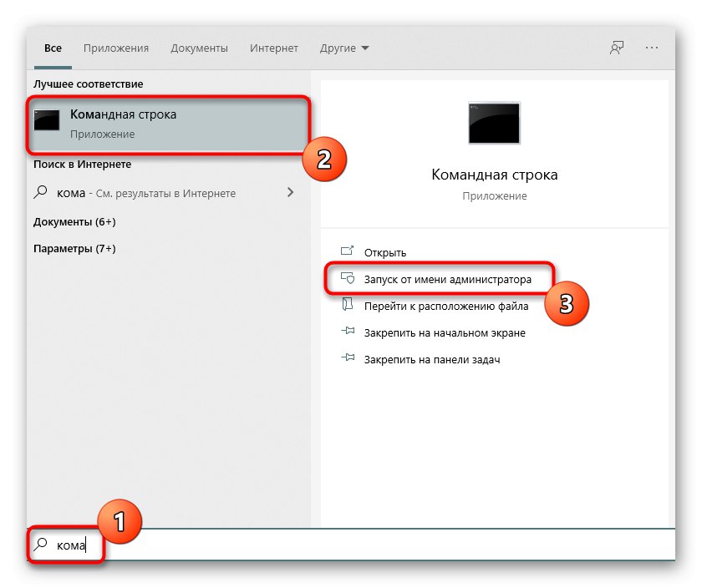The image size is (702, 588).
Task: Click the pin icon beside Закрепить на начальном экране
Action: (x=348, y=332)
